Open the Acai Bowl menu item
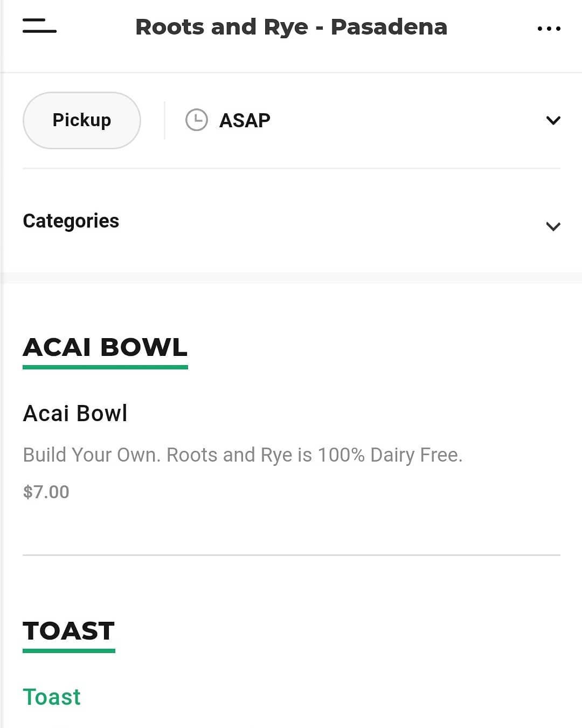582x728 pixels. pyautogui.click(x=75, y=414)
